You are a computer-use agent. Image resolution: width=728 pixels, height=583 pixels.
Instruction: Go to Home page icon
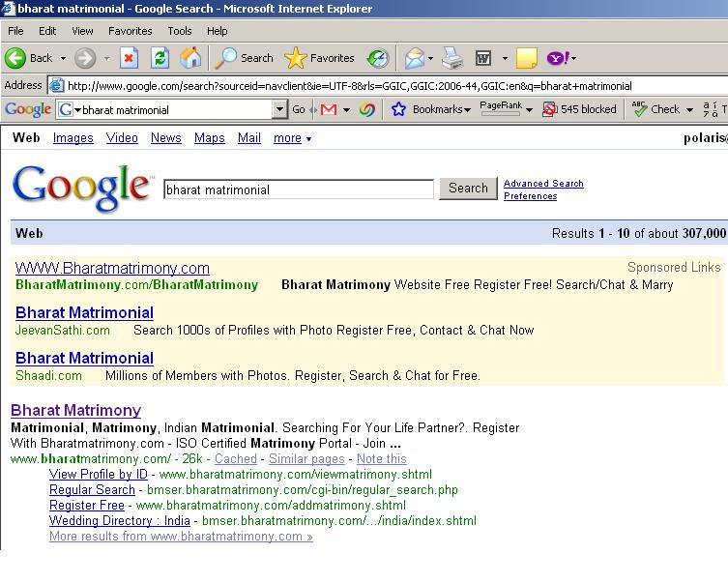pos(190,58)
